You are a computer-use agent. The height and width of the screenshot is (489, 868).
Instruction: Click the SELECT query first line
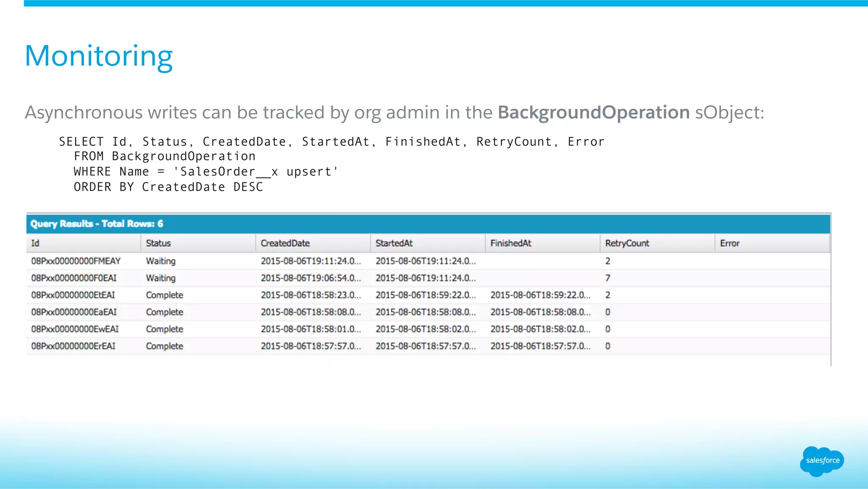click(331, 142)
